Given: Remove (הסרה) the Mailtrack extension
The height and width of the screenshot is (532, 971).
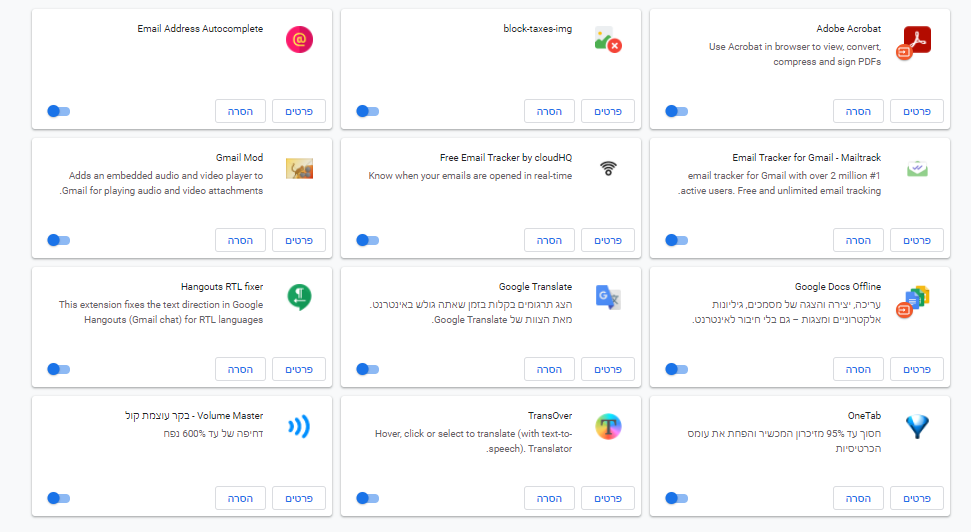Looking at the screenshot, I should (858, 240).
